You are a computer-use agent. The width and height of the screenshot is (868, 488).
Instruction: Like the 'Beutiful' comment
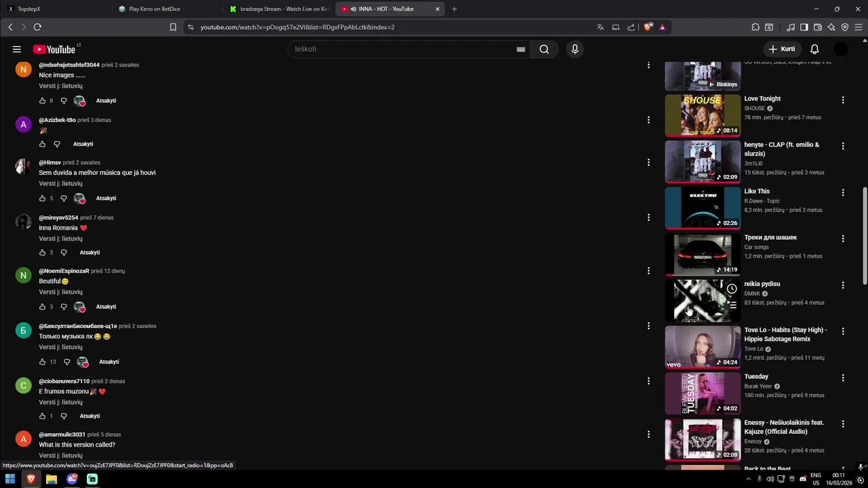[x=42, y=306]
